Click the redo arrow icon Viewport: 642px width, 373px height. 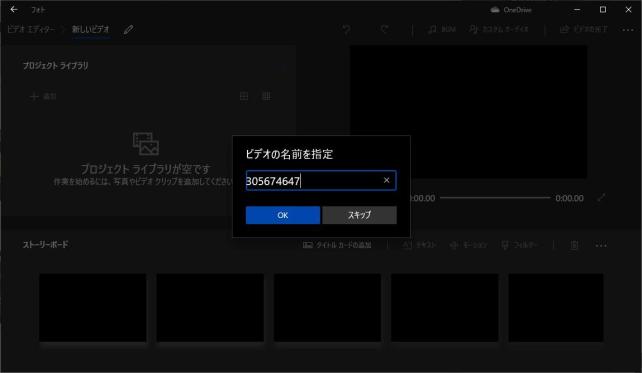coord(384,29)
